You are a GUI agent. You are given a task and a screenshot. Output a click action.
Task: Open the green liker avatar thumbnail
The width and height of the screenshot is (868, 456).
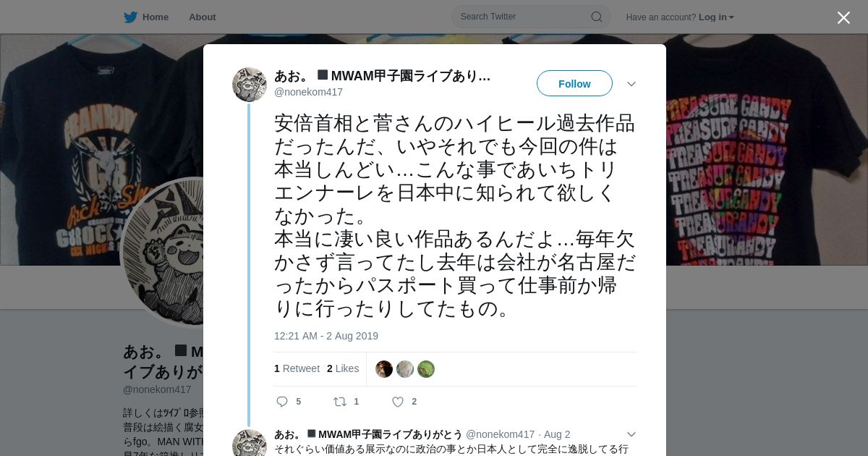pos(426,369)
